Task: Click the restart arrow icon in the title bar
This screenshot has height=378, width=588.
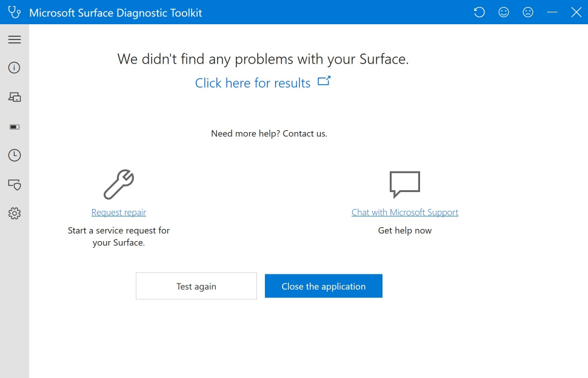Action: click(479, 12)
